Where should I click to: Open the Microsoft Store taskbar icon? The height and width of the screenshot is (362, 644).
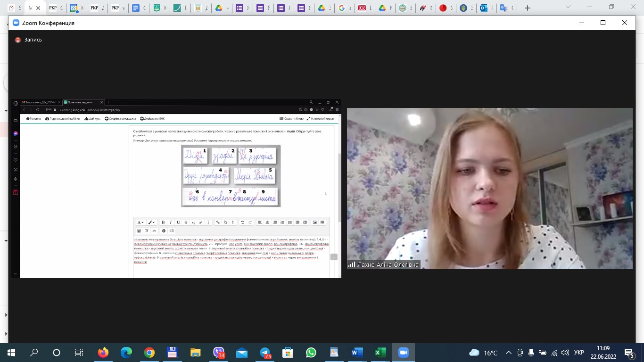288,353
